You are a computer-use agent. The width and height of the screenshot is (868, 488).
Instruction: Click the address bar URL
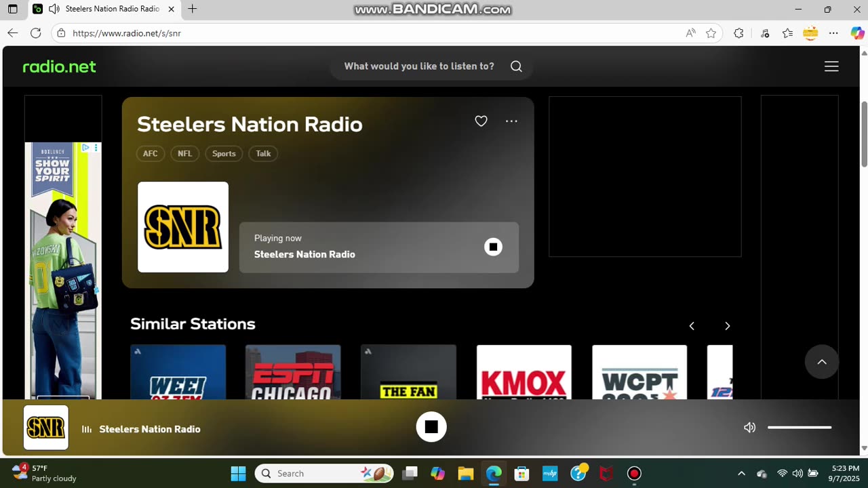pos(127,33)
